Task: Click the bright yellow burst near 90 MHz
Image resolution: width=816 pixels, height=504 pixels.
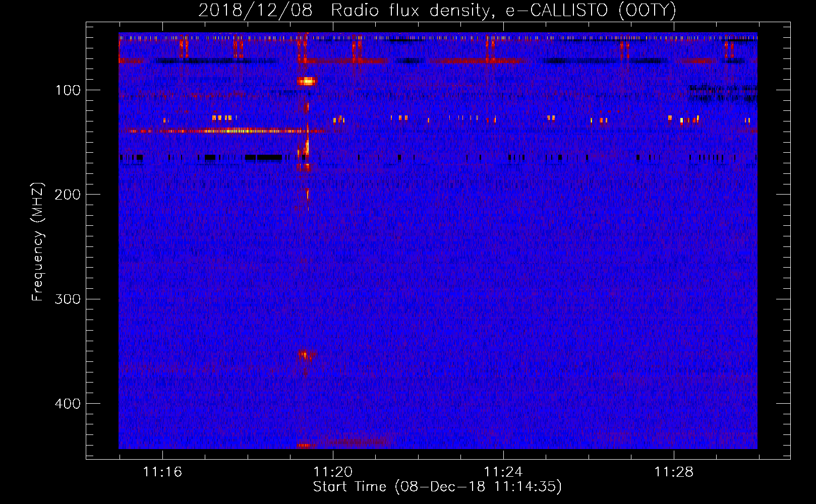Action: click(x=306, y=81)
